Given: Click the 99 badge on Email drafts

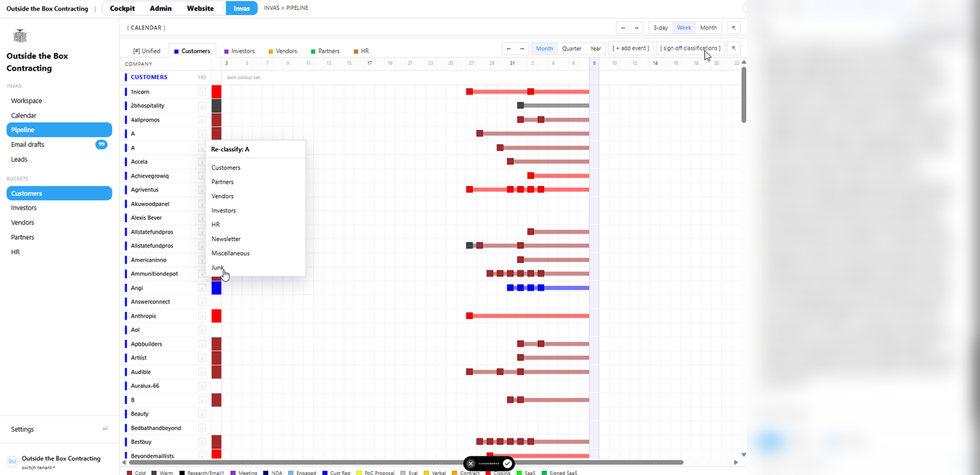Looking at the screenshot, I should click(x=101, y=144).
